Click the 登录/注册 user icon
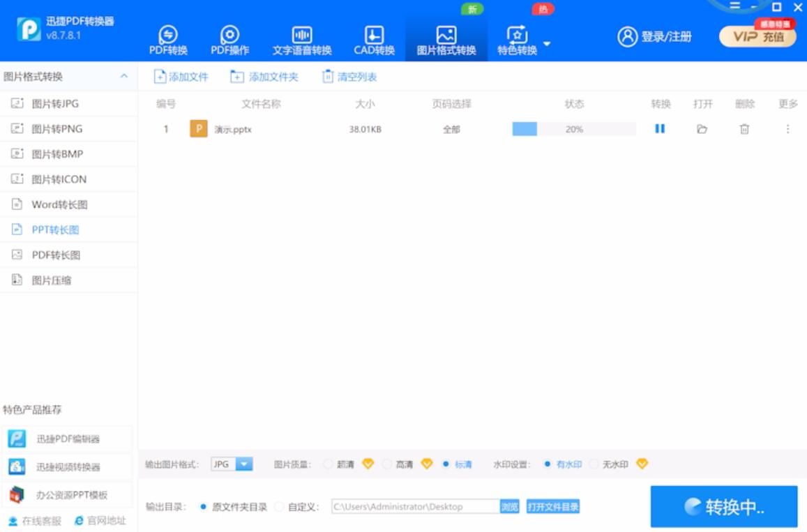 627,36
